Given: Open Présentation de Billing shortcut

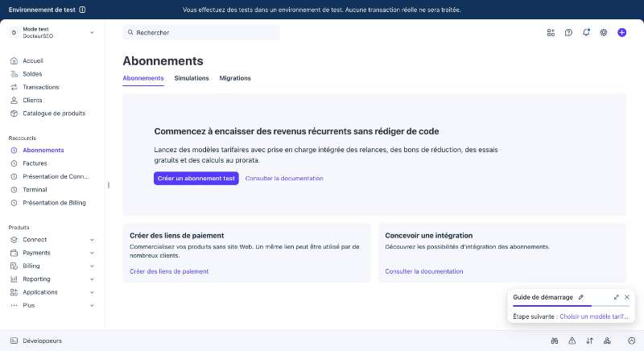Looking at the screenshot, I should pos(54,203).
